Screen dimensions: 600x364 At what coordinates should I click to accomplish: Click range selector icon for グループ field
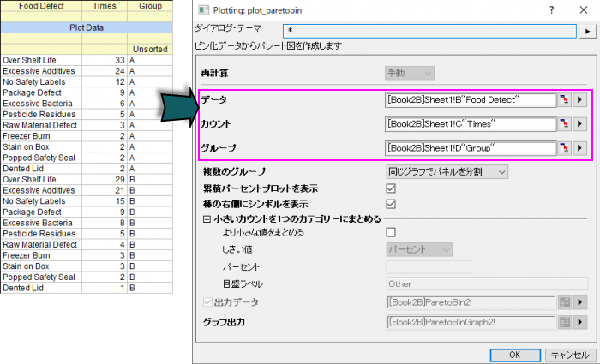[564, 148]
